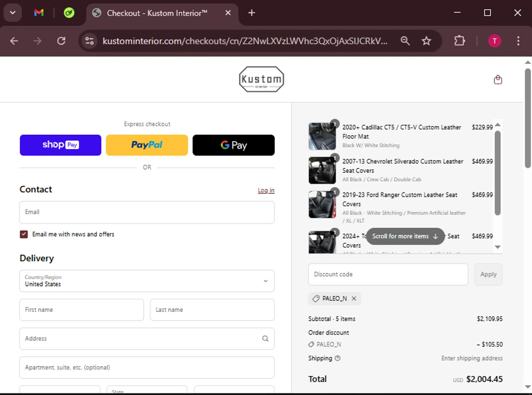Uncheck Email me with news and offers
The width and height of the screenshot is (532, 395).
[24, 234]
